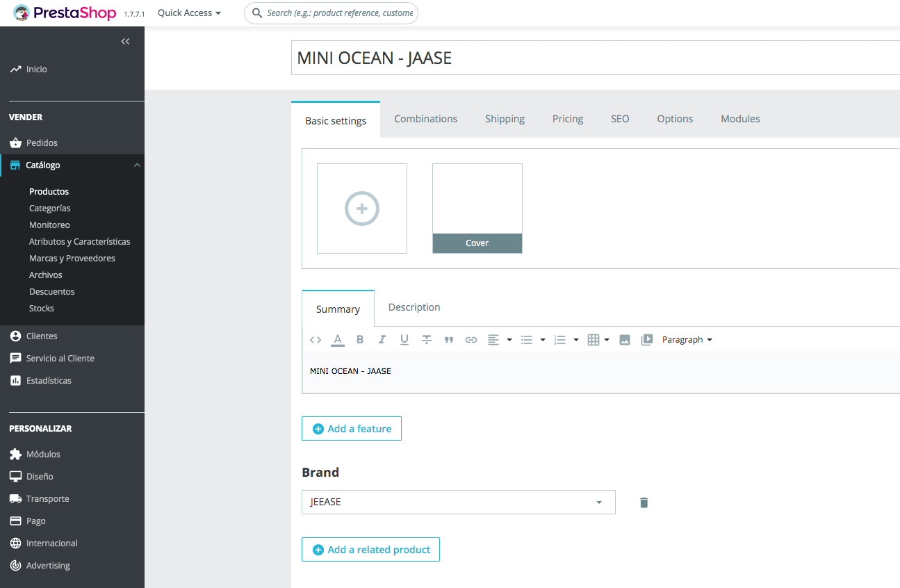This screenshot has width=900, height=588.
Task: Delete the brand with trash icon
Action: (x=644, y=503)
